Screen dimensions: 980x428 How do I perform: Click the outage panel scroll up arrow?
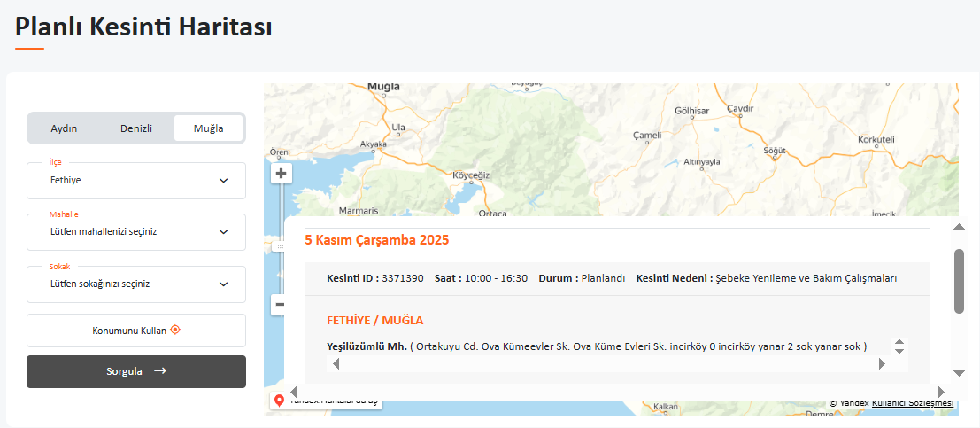coord(960,226)
